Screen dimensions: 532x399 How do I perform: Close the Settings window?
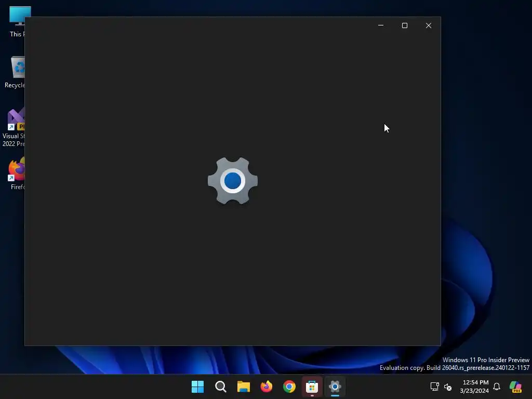coord(429,25)
